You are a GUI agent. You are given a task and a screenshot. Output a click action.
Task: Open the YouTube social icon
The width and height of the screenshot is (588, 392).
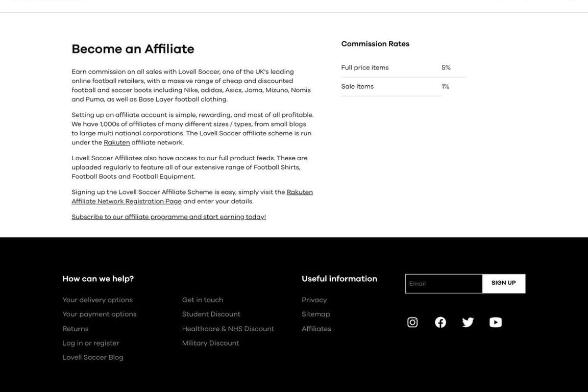tap(496, 322)
